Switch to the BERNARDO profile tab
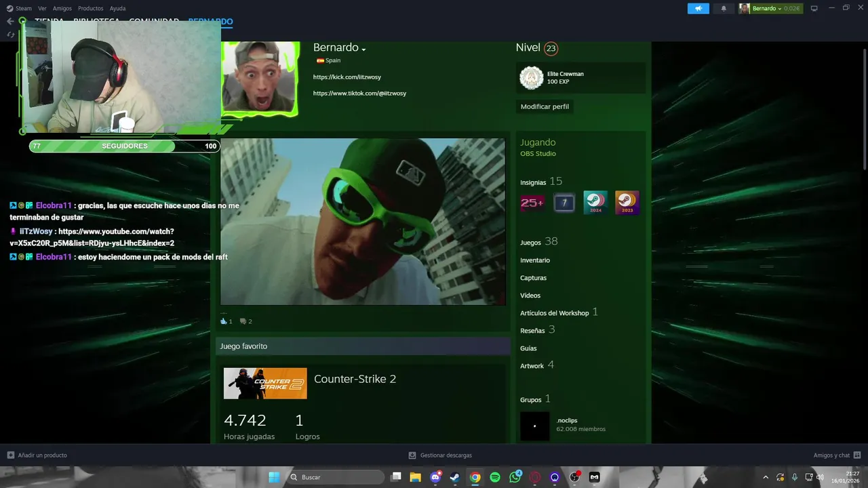 click(210, 22)
